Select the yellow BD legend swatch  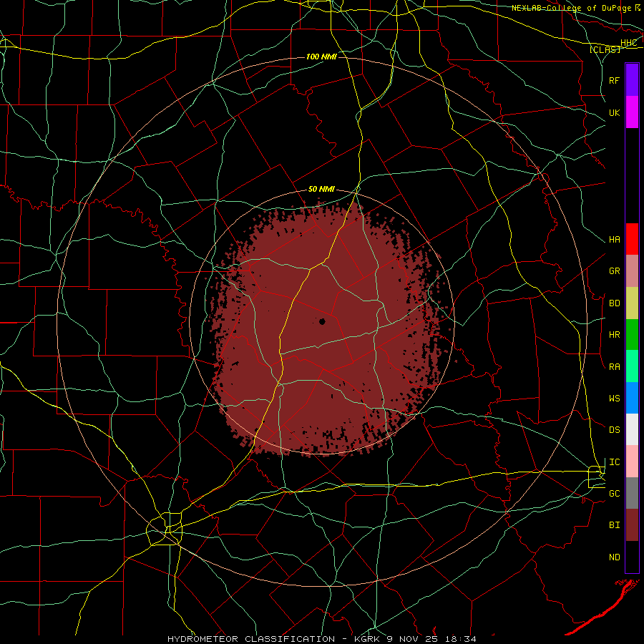click(632, 303)
